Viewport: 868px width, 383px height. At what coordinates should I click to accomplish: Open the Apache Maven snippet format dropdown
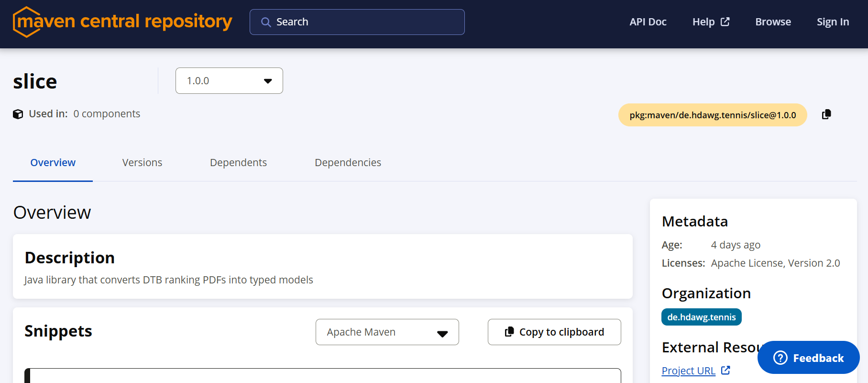[x=387, y=332]
